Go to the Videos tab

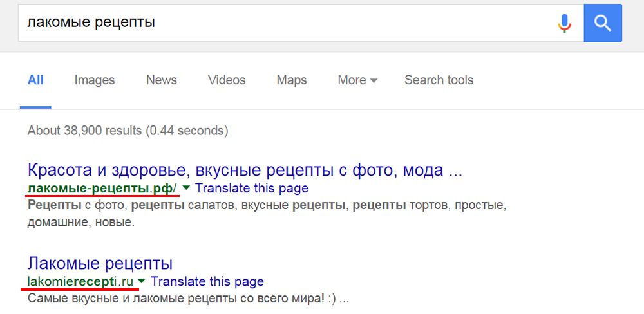[x=227, y=80]
